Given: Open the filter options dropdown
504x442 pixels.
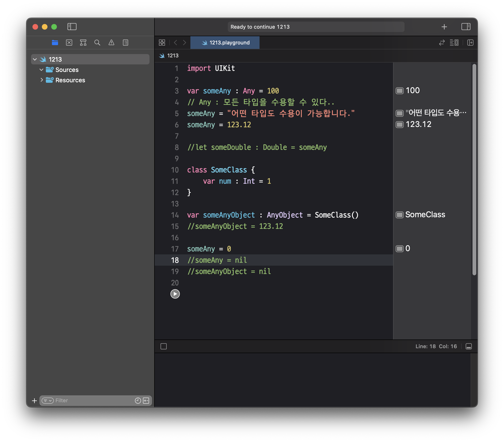Looking at the screenshot, I should pyautogui.click(x=47, y=401).
